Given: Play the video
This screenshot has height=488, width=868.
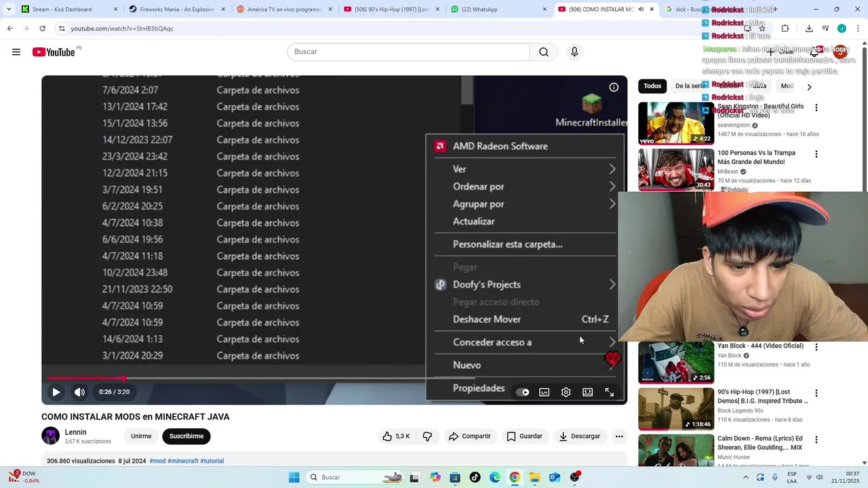Looking at the screenshot, I should click(x=56, y=392).
